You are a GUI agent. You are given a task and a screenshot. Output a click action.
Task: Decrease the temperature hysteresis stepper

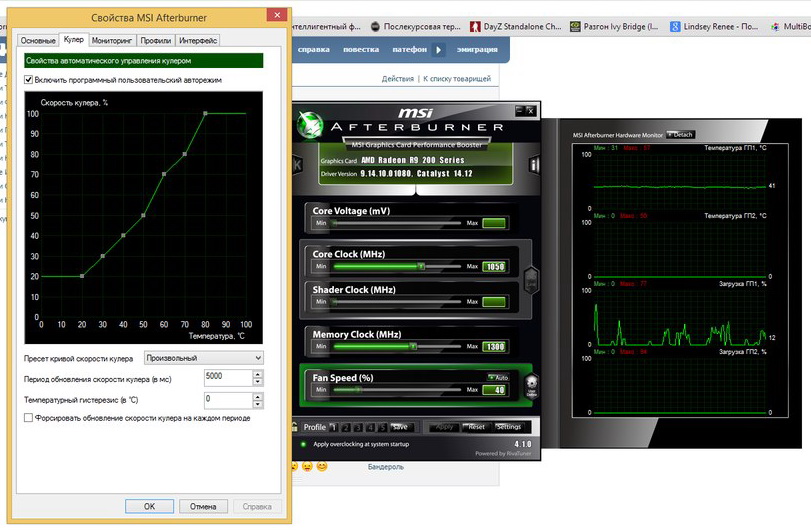(x=258, y=404)
